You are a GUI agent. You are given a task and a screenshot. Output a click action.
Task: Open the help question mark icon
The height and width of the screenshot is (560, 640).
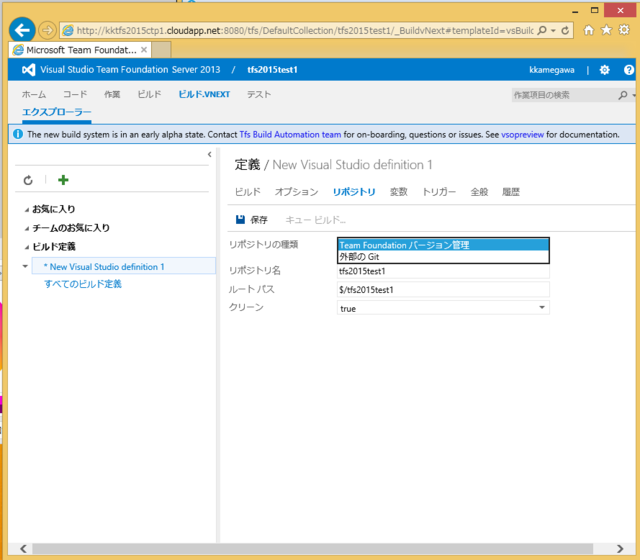click(629, 70)
